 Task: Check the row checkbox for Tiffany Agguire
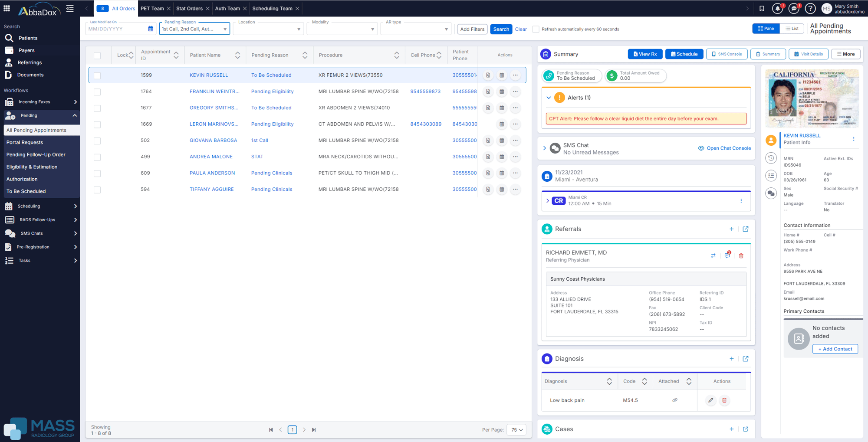pyautogui.click(x=97, y=190)
